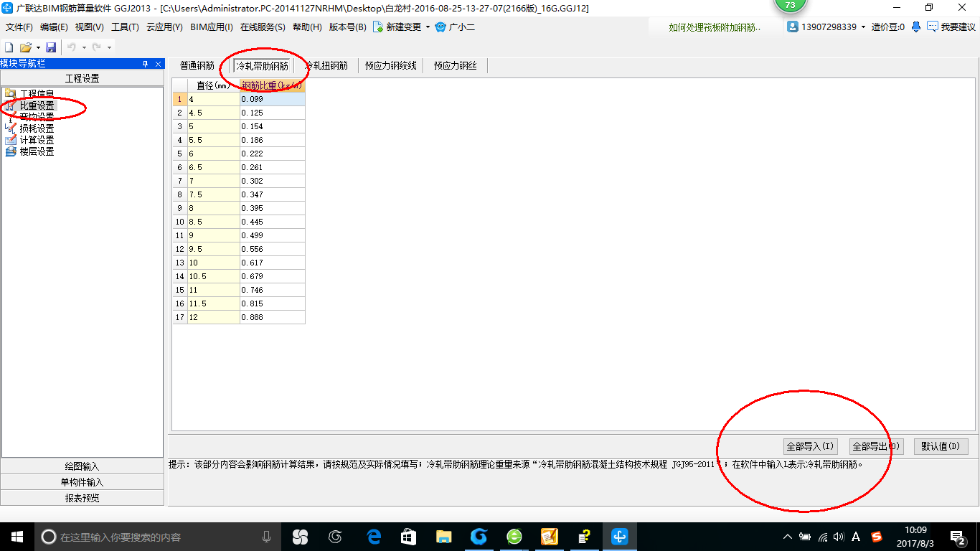Viewport: 980px width, 551px height.
Task: Click the New file icon in toolbar
Action: (x=9, y=47)
